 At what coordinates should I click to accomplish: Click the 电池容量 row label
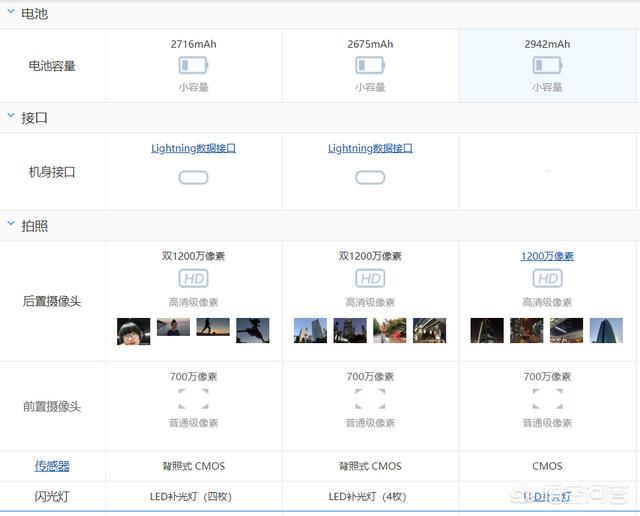(52, 66)
